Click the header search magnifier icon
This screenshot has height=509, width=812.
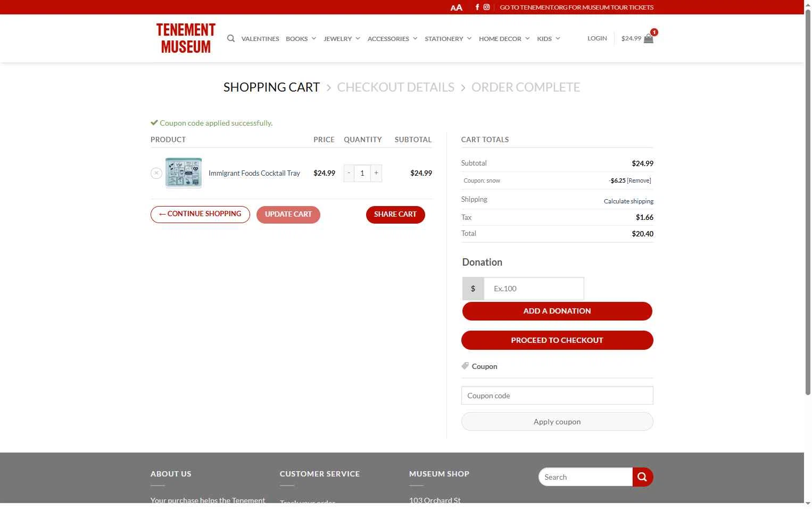pos(231,38)
